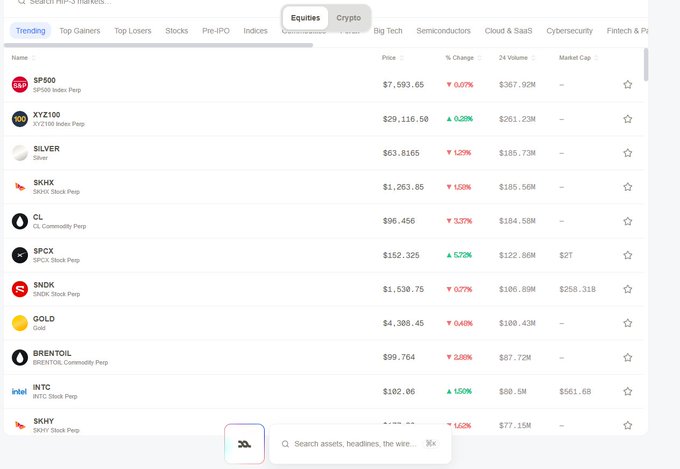This screenshot has height=469, width=680.
Task: Open the XYZ100 market name
Action: click(x=46, y=115)
